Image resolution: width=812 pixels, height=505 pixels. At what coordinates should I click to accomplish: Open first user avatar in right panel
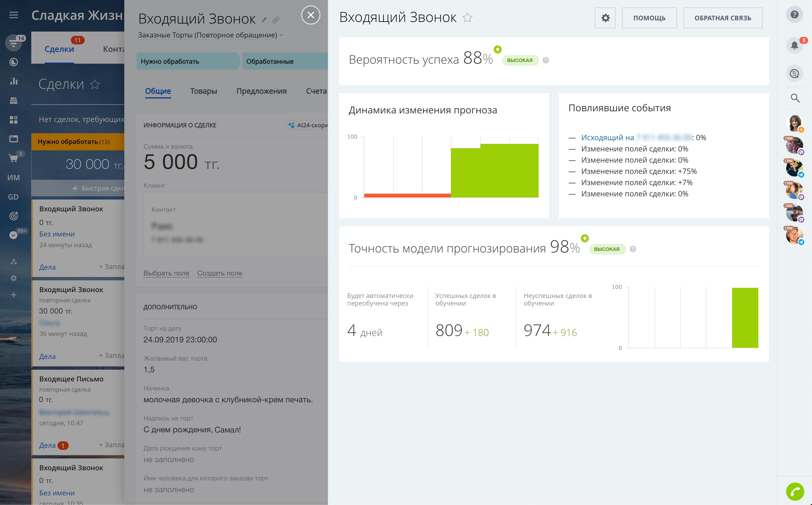[794, 123]
